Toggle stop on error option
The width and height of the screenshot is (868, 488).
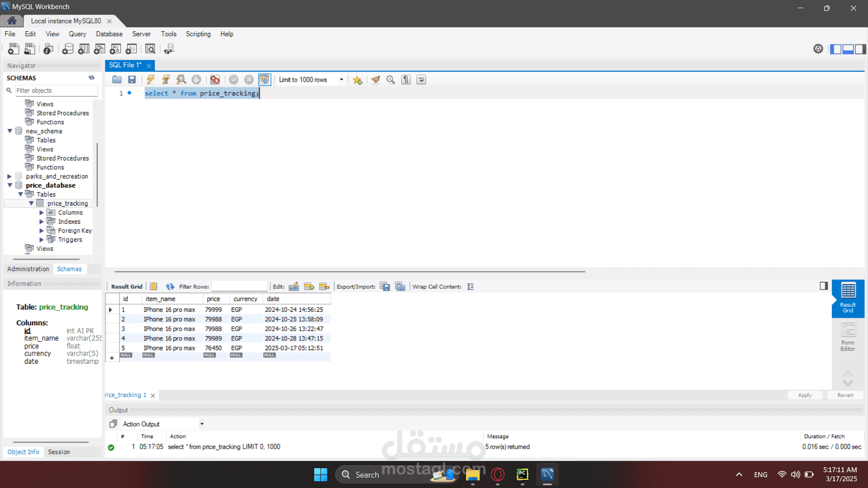point(215,80)
